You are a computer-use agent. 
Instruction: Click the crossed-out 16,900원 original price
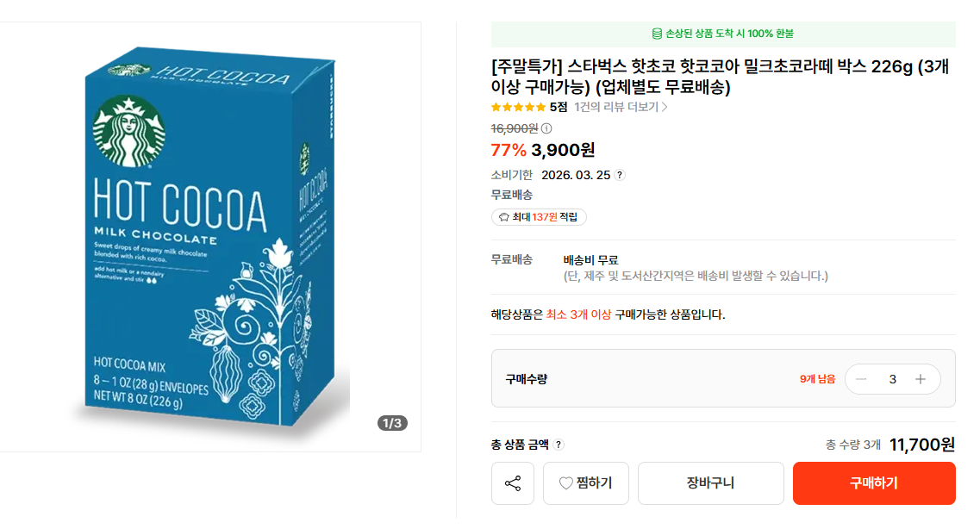click(x=515, y=128)
